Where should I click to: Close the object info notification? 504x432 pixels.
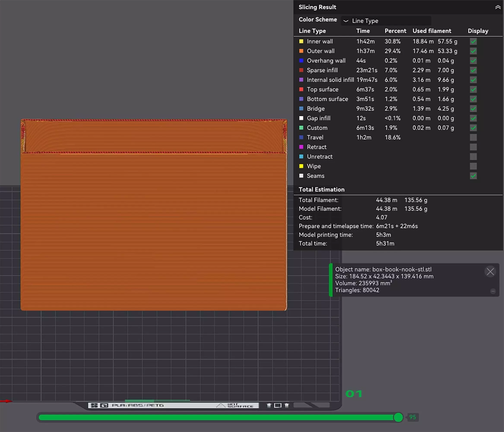point(490,272)
